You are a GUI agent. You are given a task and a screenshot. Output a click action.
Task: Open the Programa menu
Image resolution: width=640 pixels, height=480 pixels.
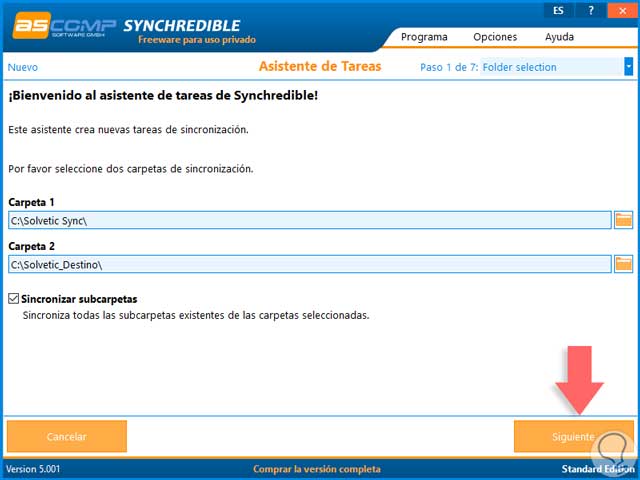coord(424,37)
